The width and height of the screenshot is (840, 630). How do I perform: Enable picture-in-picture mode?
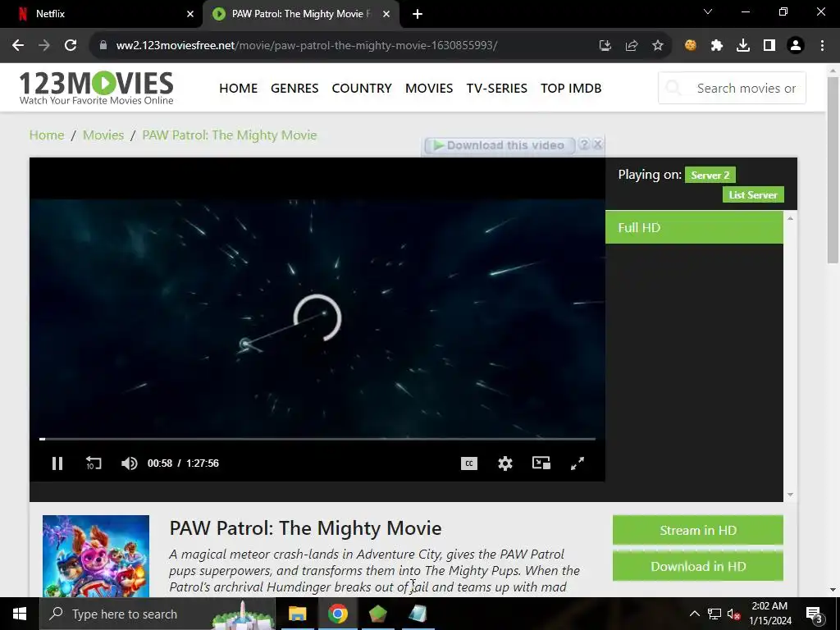[541, 463]
